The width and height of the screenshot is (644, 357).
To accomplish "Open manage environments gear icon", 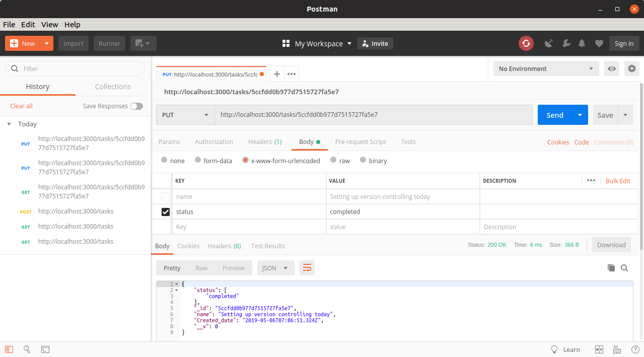I will (x=632, y=68).
